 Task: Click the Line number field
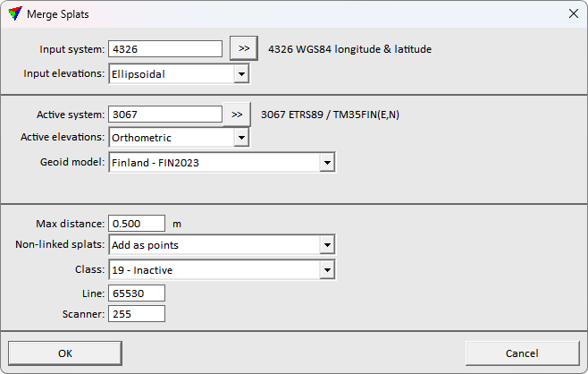(x=136, y=293)
